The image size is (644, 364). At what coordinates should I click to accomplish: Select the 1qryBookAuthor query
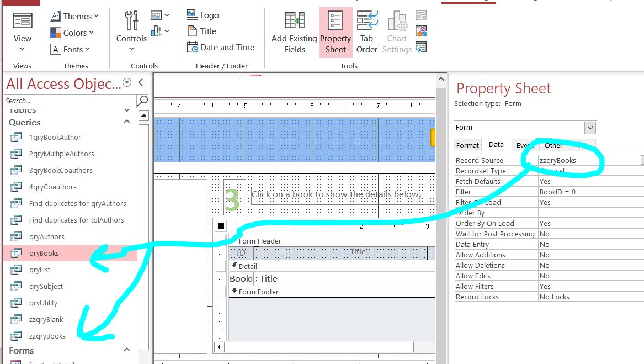[55, 138]
